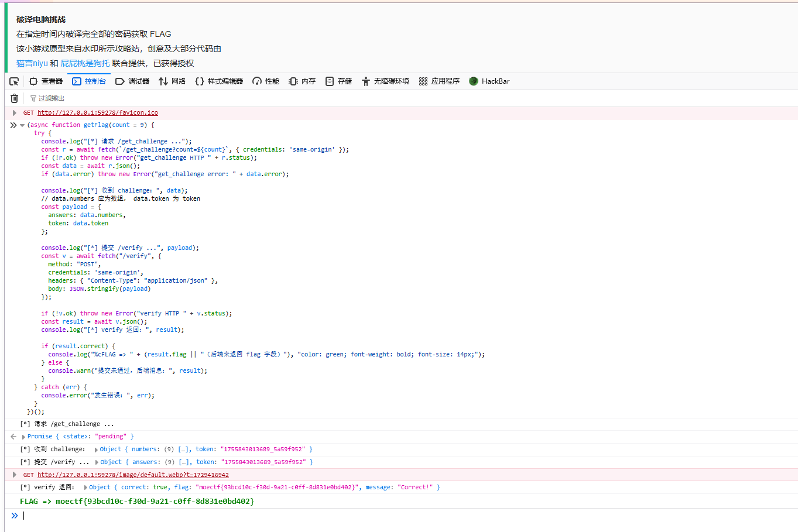This screenshot has width=798, height=532.
Task: Open the 内存 memory panel
Action: tap(302, 81)
